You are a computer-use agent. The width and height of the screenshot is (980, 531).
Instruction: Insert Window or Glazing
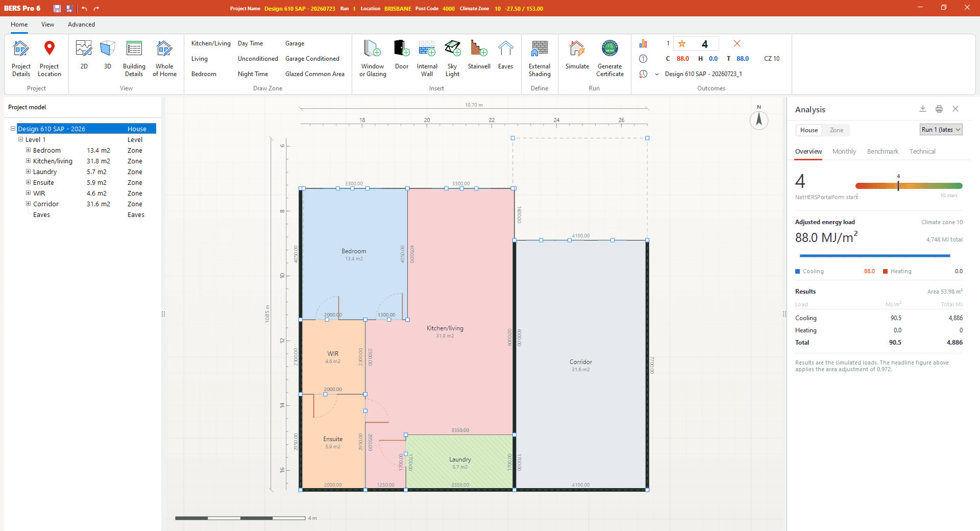tap(373, 58)
